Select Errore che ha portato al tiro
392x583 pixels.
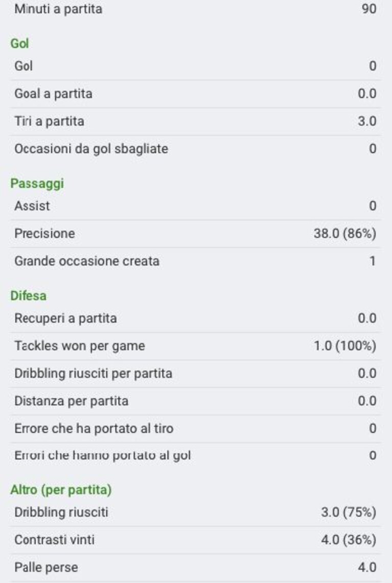[196, 428]
